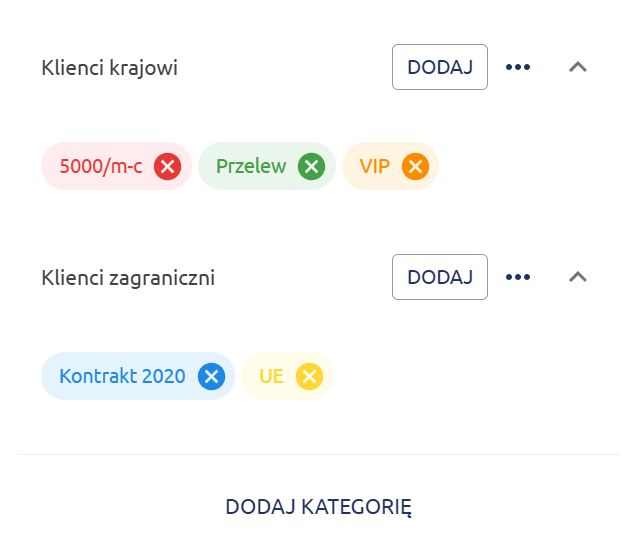Remove the Przelew tag with green X
635x545 pixels.
[312, 166]
